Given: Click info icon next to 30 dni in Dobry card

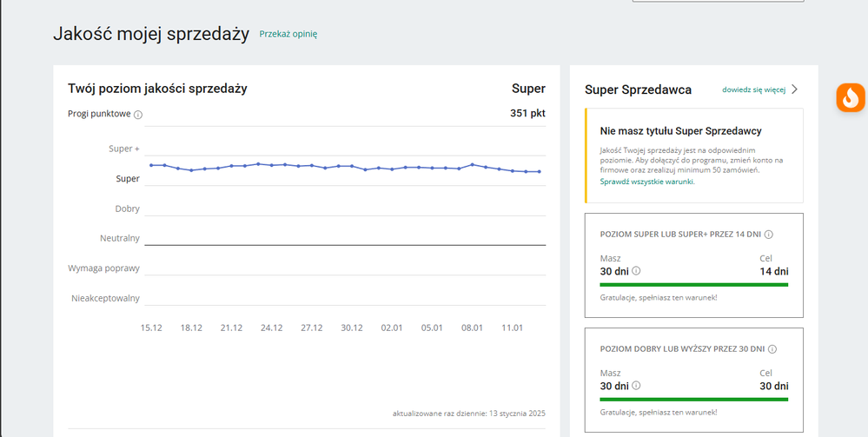Looking at the screenshot, I should click(x=636, y=386).
